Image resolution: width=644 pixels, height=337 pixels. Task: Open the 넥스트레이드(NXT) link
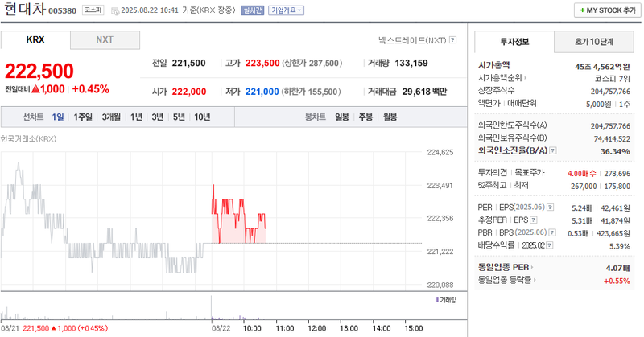pyautogui.click(x=412, y=40)
